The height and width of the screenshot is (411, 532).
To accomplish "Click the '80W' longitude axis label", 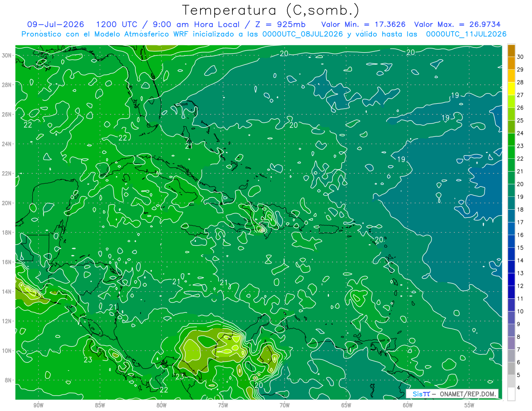I will 161,405.
